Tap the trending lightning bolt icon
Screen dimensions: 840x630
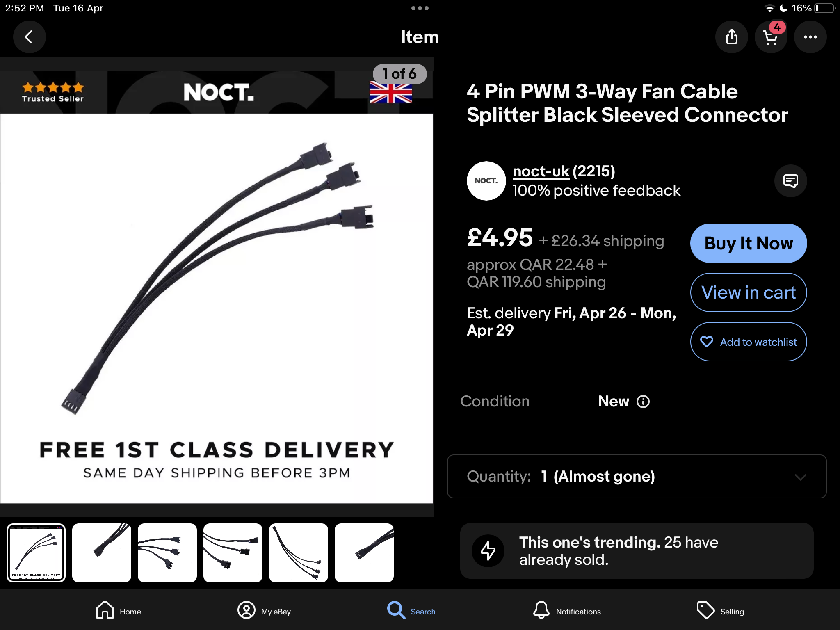(x=488, y=551)
